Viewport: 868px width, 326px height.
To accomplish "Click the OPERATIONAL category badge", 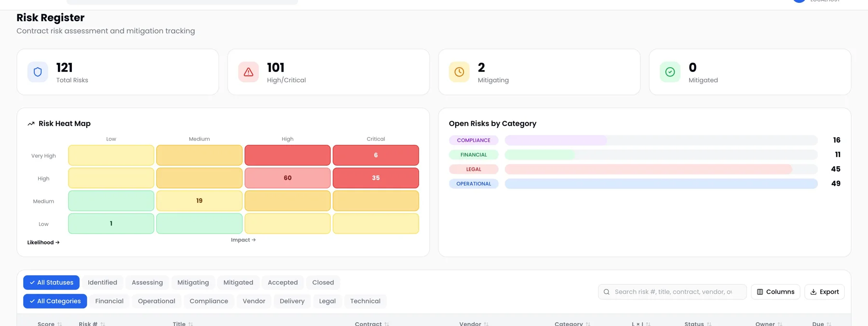I will point(474,184).
